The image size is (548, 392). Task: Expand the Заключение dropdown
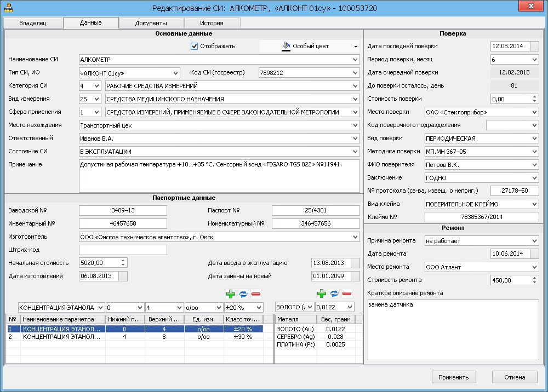click(x=534, y=178)
